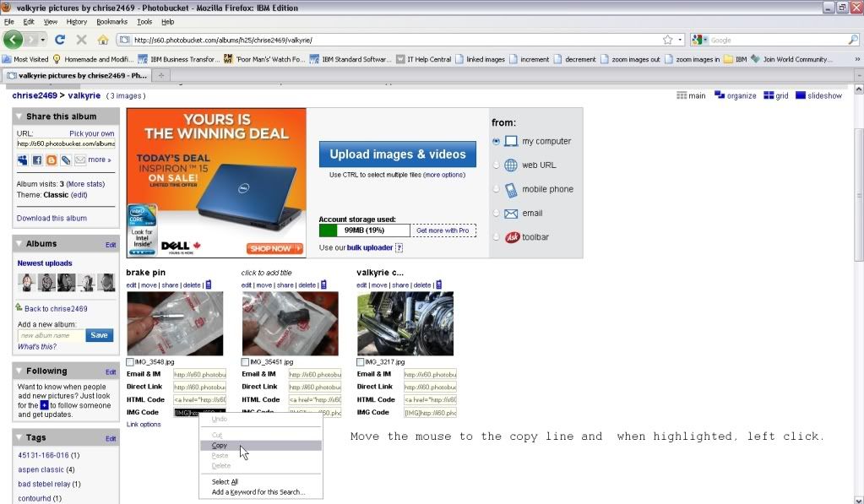Show more bookmarks chevron on bookmarks toolbar

(857, 59)
